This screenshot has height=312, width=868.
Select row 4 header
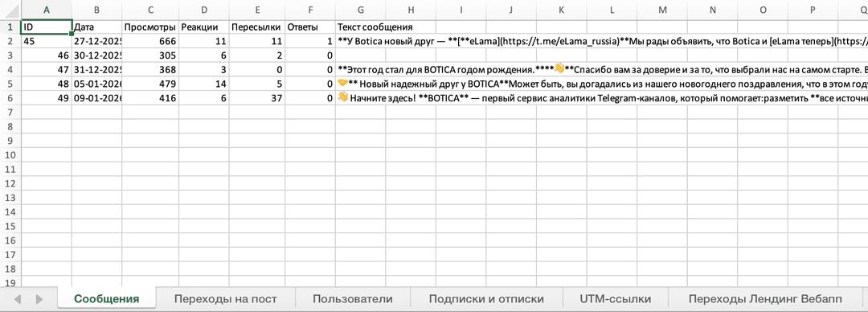coord(10,69)
